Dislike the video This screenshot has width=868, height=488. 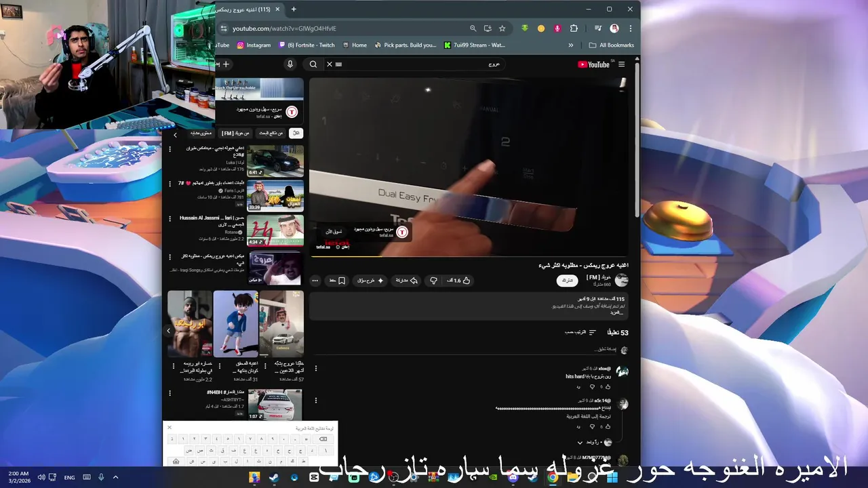coord(433,281)
